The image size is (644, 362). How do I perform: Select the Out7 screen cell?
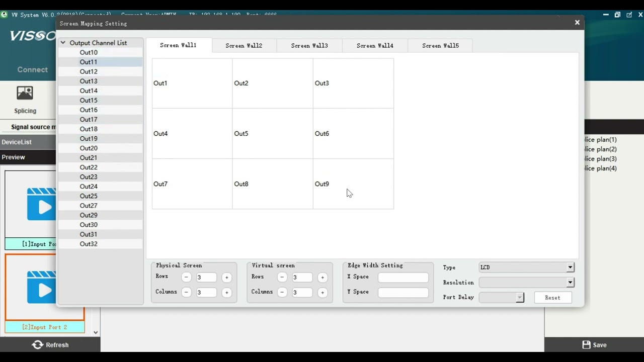(x=192, y=184)
